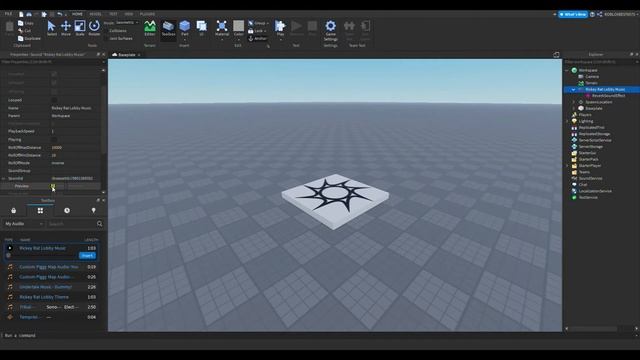Screen dimensions: 640x360
Task: Expand the SpawnLocation node
Action: click(573, 102)
